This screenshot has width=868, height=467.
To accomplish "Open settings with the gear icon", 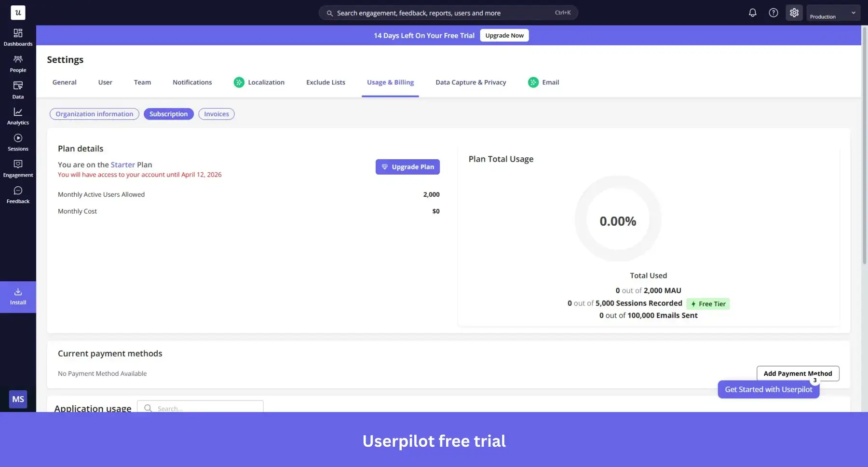I will click(x=794, y=13).
